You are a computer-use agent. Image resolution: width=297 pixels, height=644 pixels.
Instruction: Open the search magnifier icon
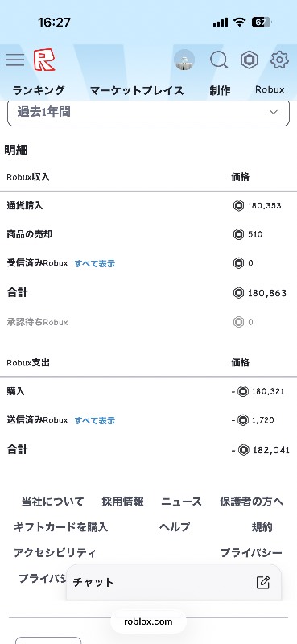pos(219,60)
